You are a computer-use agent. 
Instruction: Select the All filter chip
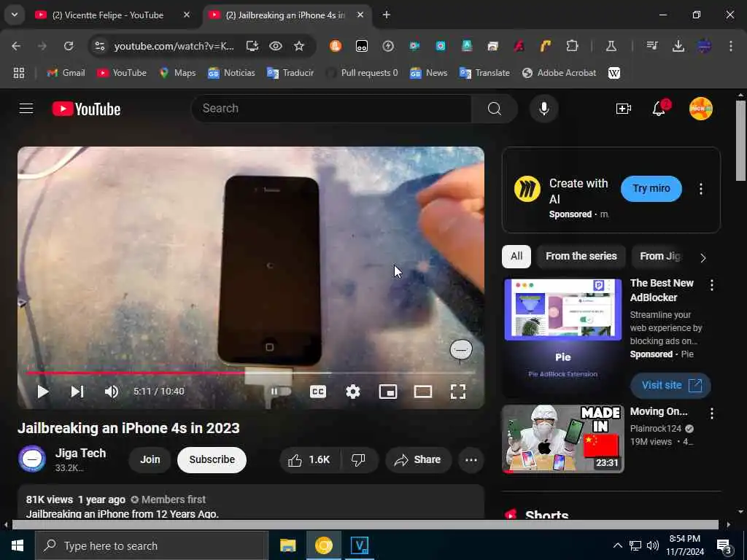click(x=516, y=256)
